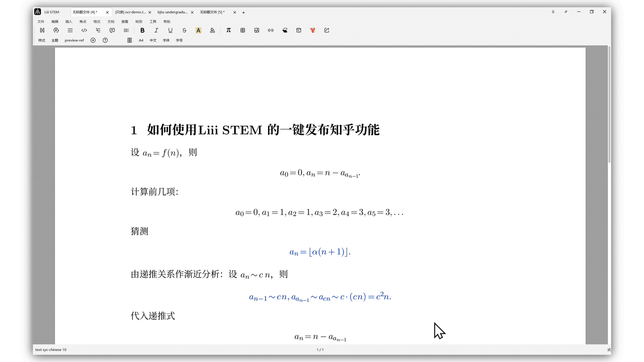This screenshot has width=644, height=362.
Task: Click the preview-ref style button
Action: 74,40
